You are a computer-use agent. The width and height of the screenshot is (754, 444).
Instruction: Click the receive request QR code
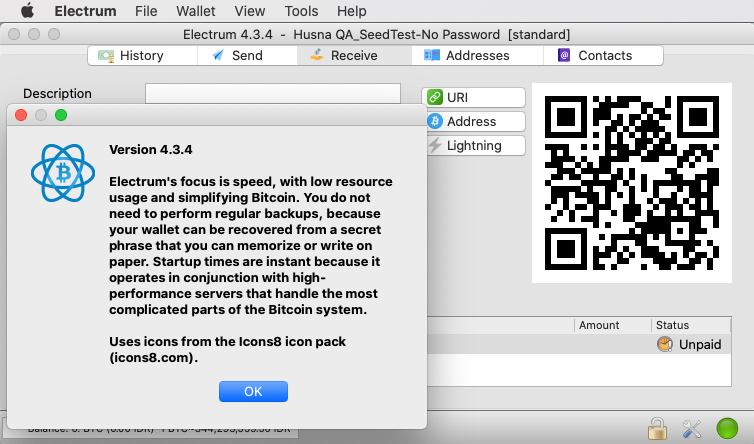(631, 183)
